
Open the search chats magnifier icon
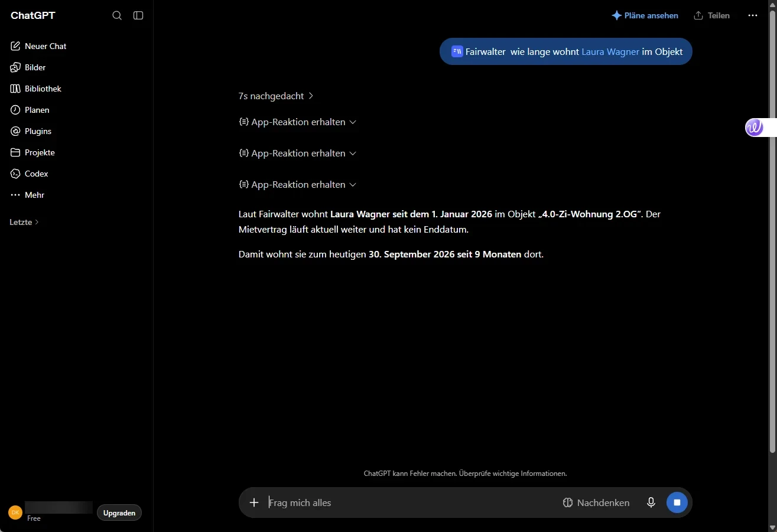(x=117, y=15)
